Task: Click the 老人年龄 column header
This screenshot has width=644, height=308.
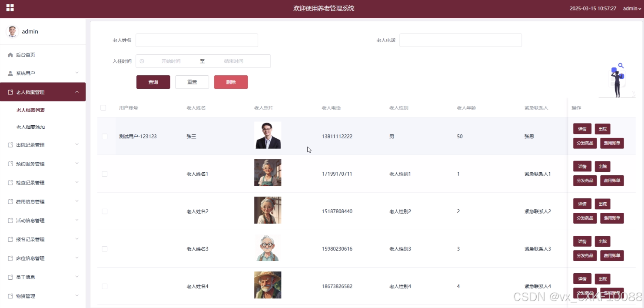Action: click(x=466, y=108)
